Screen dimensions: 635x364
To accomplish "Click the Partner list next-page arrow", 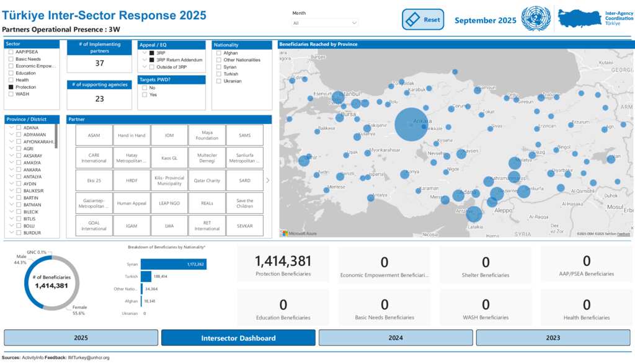I will 268,180.
